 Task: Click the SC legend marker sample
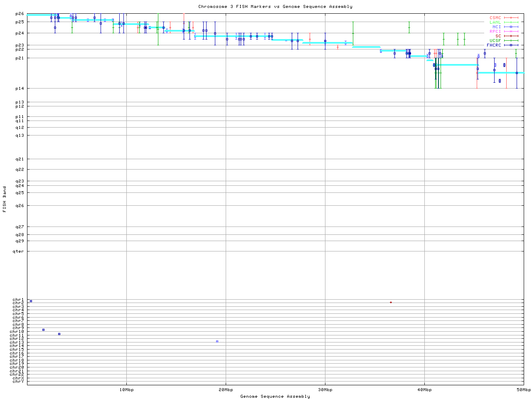(x=511, y=36)
